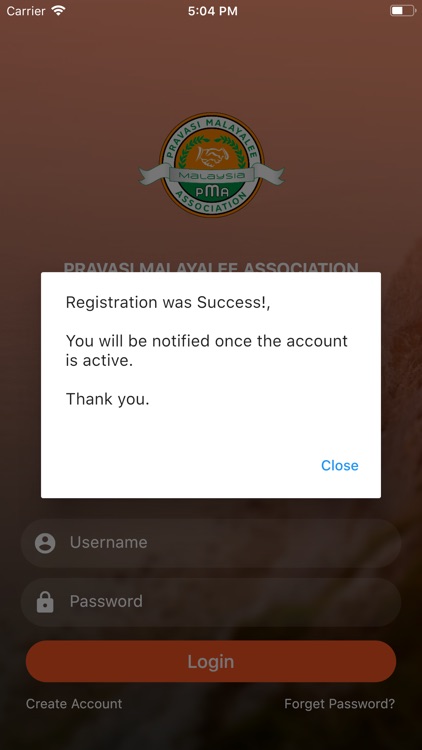This screenshot has width=422, height=750.
Task: Tap the Wi-Fi icon in status bar
Action: [x=59, y=11]
